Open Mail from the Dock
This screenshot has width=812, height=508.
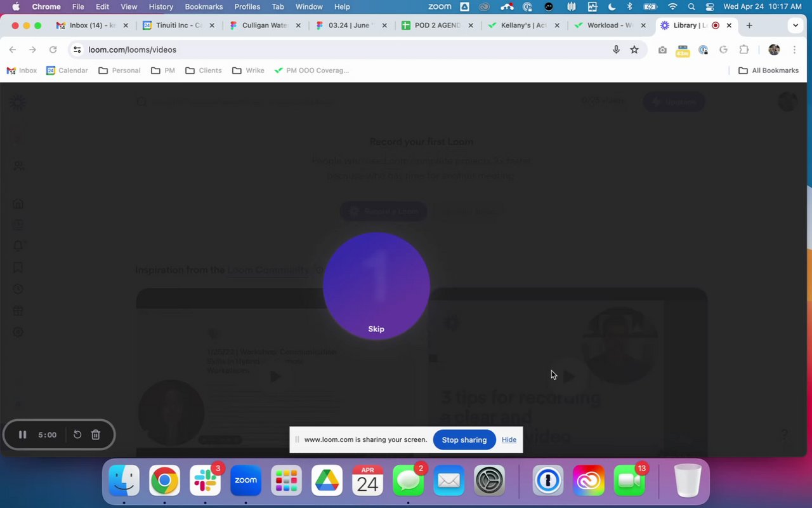(449, 480)
